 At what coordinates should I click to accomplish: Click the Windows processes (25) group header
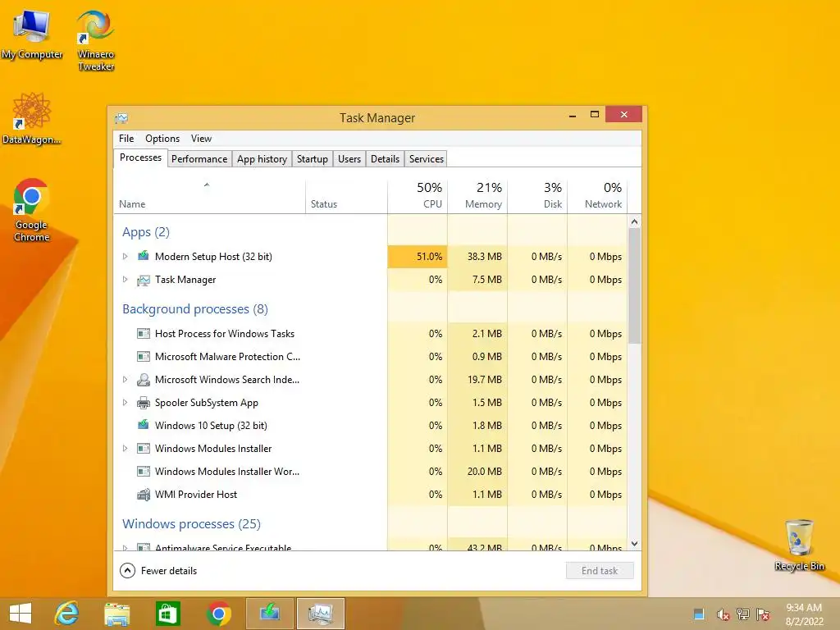[x=191, y=524]
